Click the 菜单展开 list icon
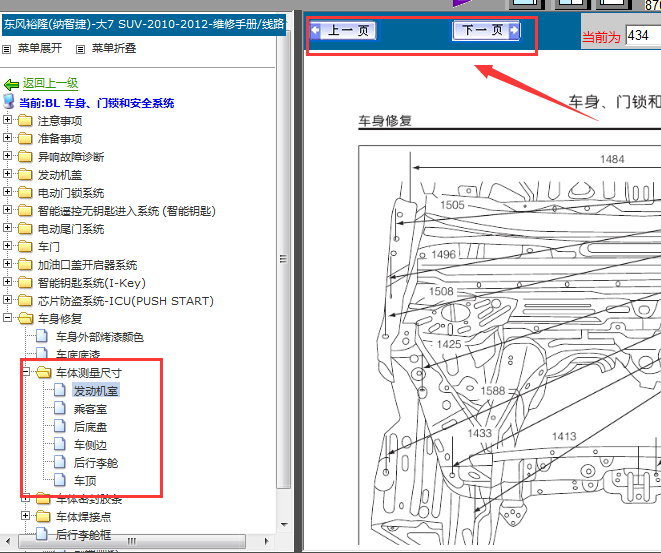 point(6,49)
